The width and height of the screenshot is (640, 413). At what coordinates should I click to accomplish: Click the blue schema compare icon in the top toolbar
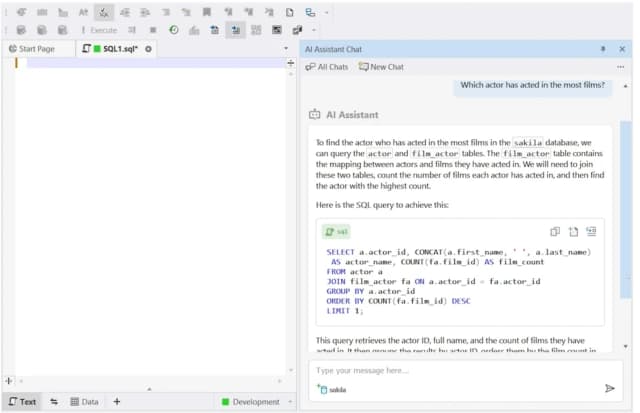click(310, 12)
